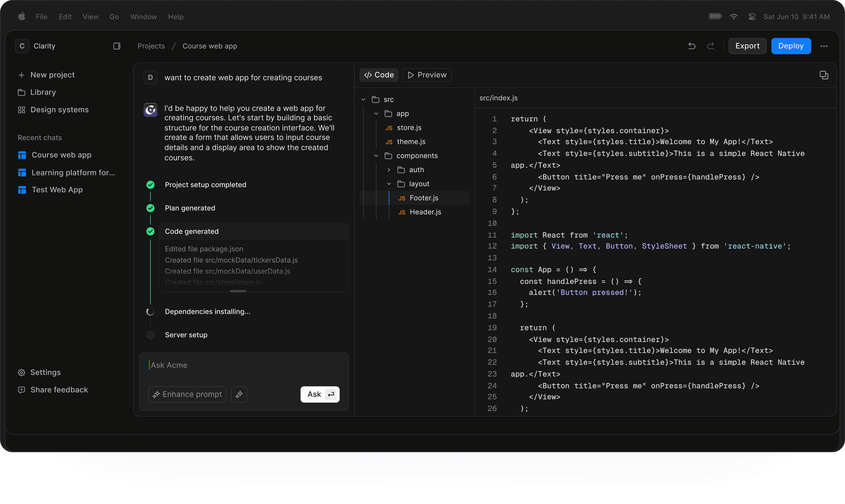The image size is (845, 504).
Task: Open macOS Control Center toggle icon
Action: pos(752,17)
